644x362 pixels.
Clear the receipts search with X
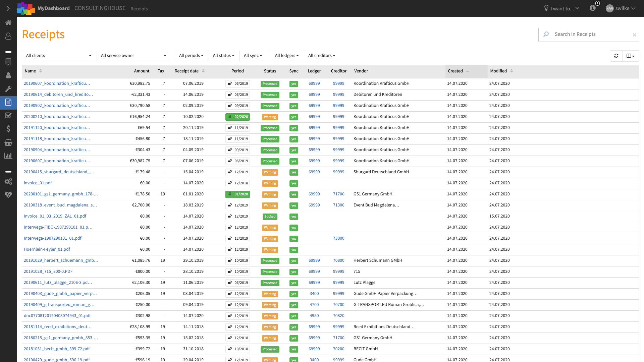click(634, 35)
